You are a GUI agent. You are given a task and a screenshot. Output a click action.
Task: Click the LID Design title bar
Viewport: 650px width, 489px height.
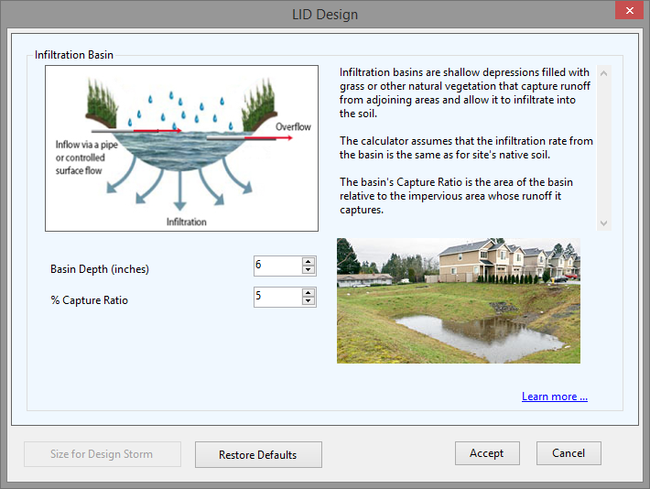tap(324, 14)
